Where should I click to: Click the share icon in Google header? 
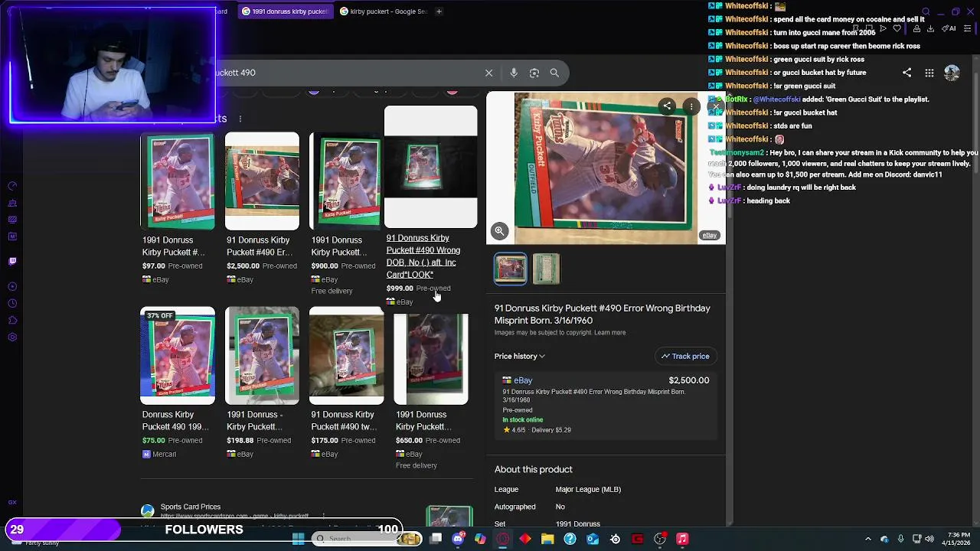pyautogui.click(x=906, y=73)
